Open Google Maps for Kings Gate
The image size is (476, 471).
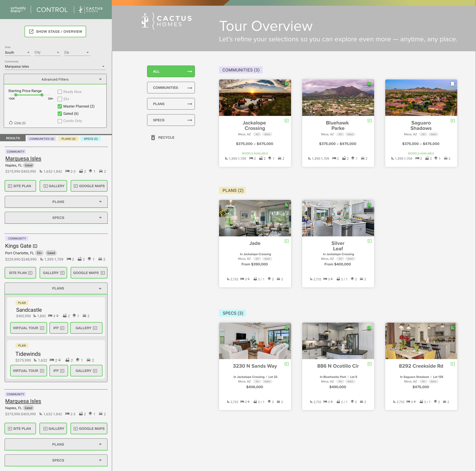[89, 273]
